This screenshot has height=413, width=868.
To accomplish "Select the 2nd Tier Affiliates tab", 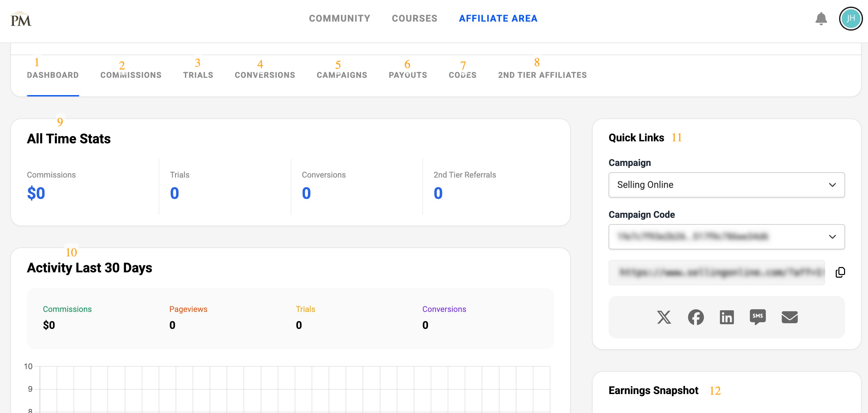I will pos(542,75).
